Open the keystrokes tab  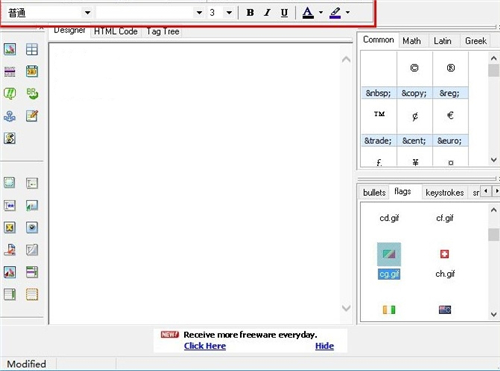[445, 192]
